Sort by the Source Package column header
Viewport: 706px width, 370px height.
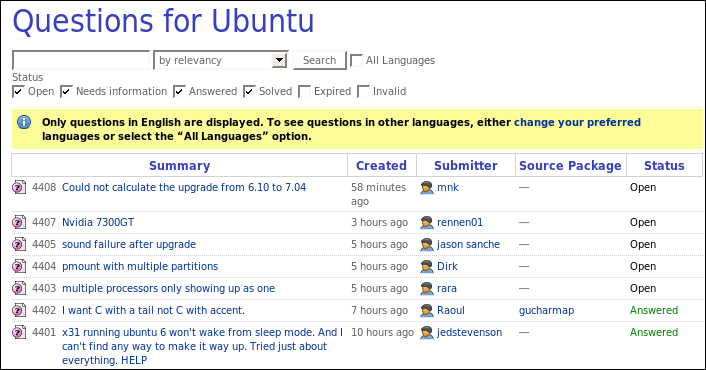click(x=570, y=166)
